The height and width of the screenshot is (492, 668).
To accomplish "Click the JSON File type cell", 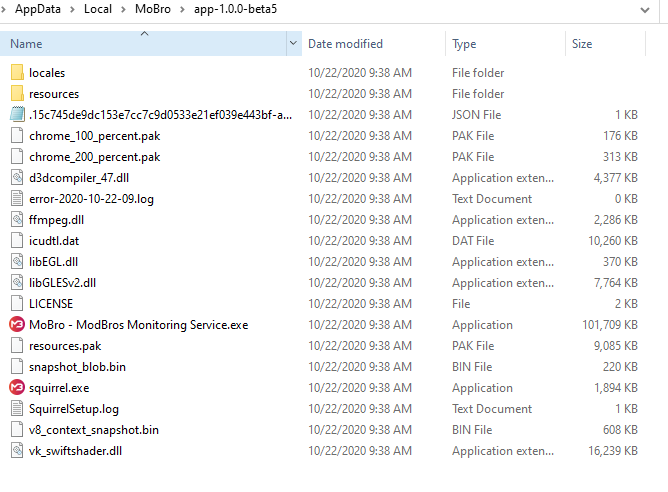I will pos(476,115).
